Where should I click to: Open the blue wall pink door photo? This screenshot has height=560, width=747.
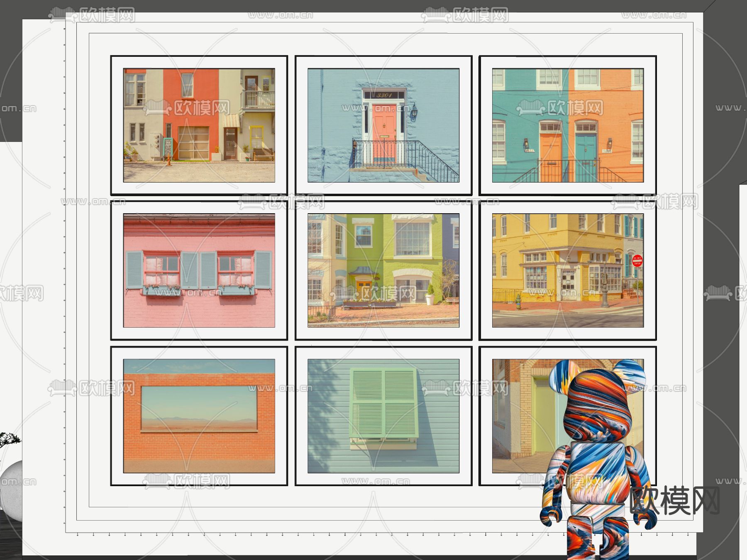point(383,125)
